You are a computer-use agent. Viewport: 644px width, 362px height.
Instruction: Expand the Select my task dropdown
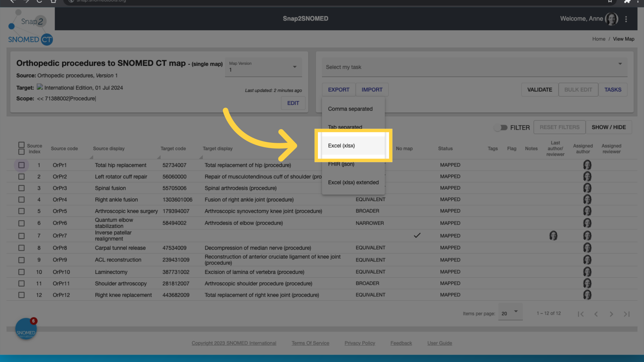point(474,67)
